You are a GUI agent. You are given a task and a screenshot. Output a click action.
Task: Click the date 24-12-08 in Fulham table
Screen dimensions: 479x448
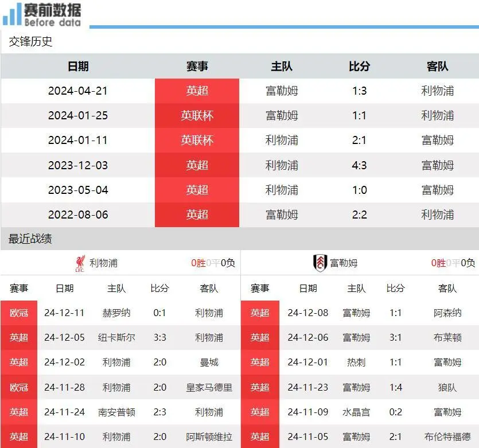[308, 313]
